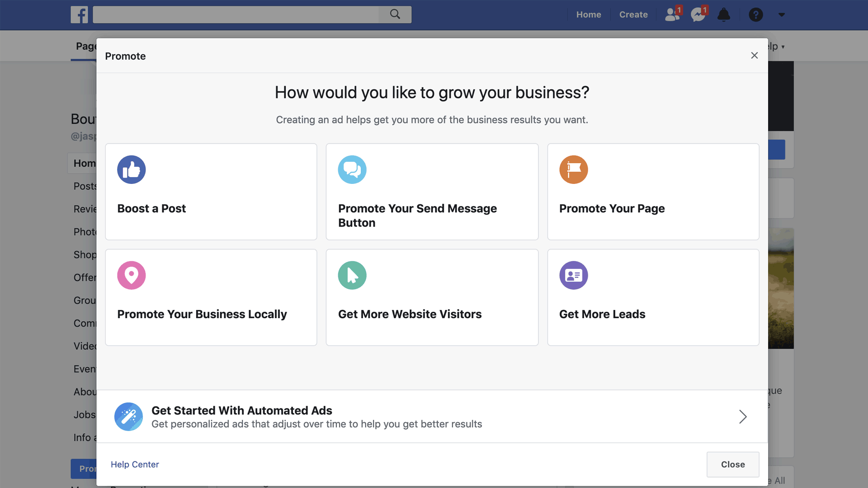Click the Facebook home icon in top nav
Viewport: 868px width, 488px height.
79,14
